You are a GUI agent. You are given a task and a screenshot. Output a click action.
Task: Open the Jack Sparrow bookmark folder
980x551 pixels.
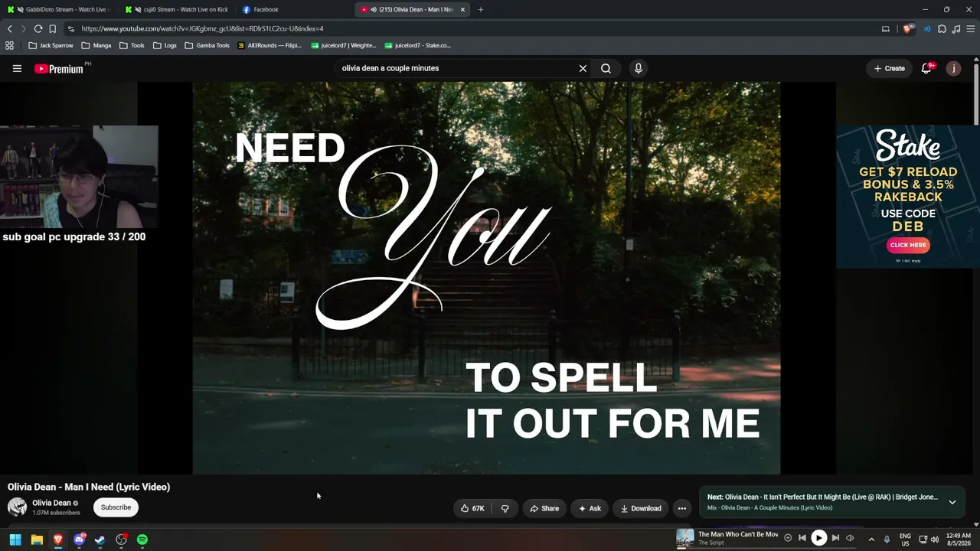coord(51,45)
